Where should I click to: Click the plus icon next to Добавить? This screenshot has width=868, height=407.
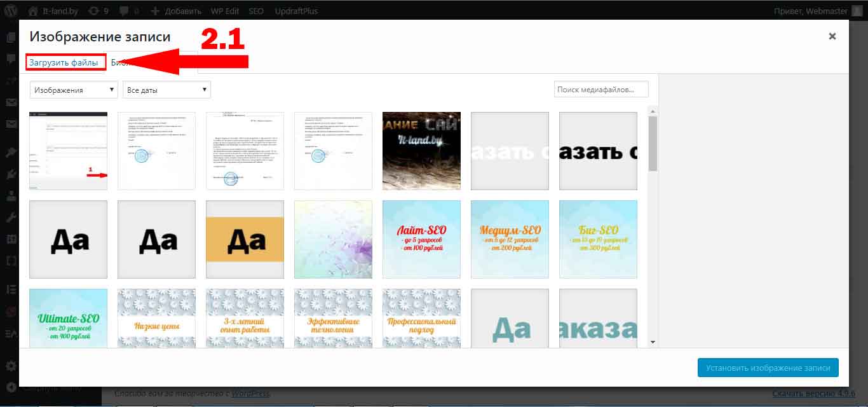tap(156, 11)
